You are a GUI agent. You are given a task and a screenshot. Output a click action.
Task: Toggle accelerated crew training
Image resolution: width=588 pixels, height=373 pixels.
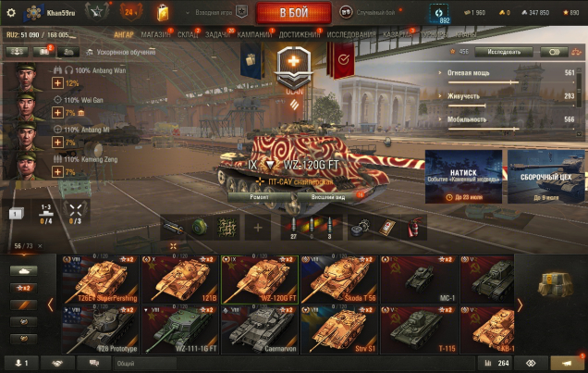pos(121,52)
